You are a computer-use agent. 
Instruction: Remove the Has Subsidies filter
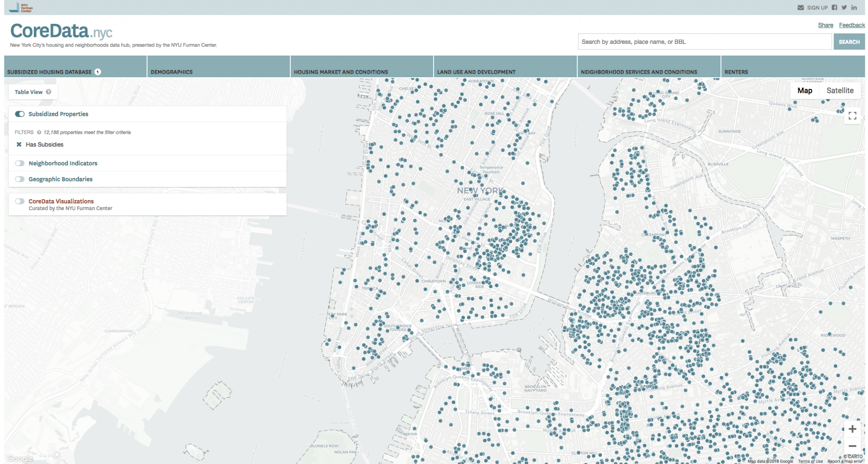pos(19,145)
